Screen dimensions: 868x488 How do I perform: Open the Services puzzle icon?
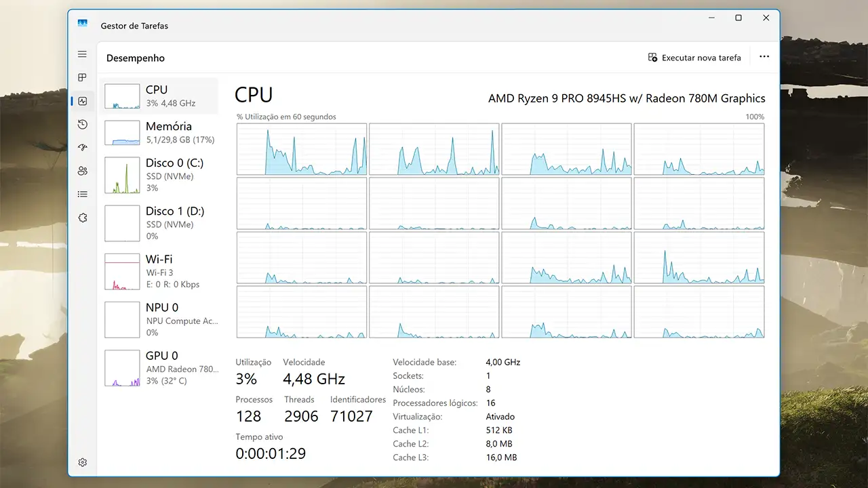[82, 218]
